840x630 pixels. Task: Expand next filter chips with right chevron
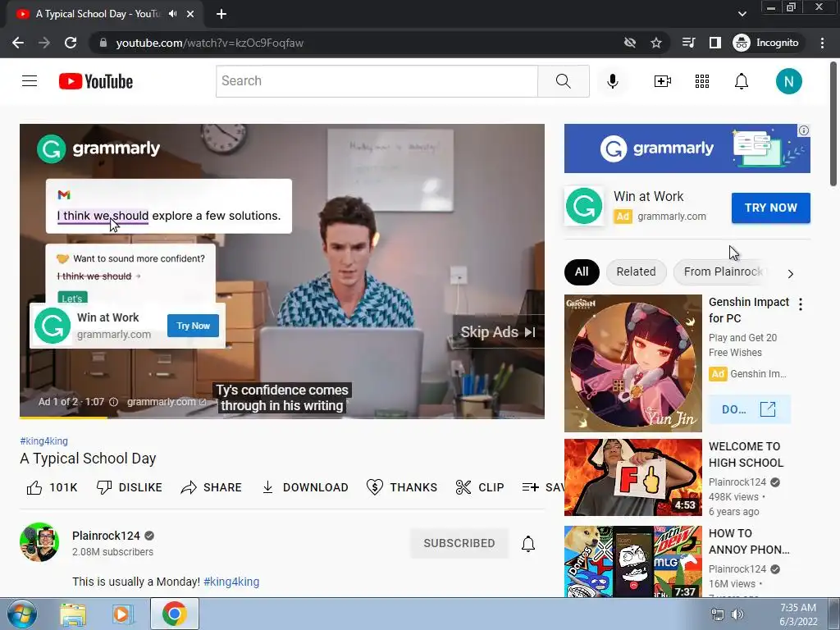click(790, 274)
